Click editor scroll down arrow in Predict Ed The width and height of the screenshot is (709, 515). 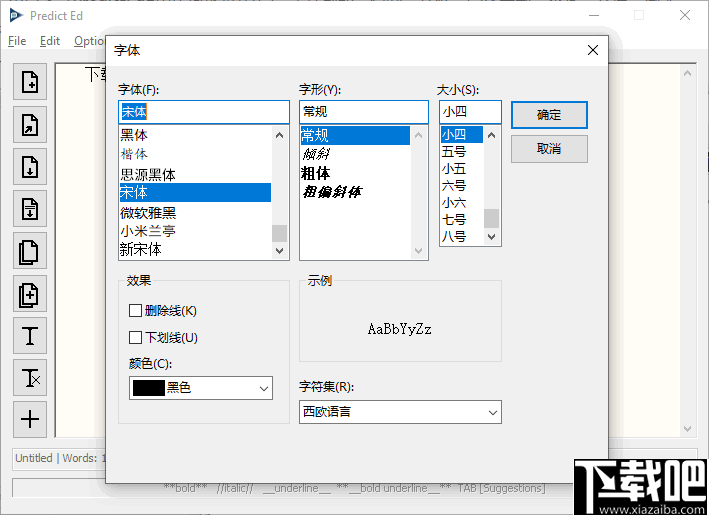tap(687, 429)
